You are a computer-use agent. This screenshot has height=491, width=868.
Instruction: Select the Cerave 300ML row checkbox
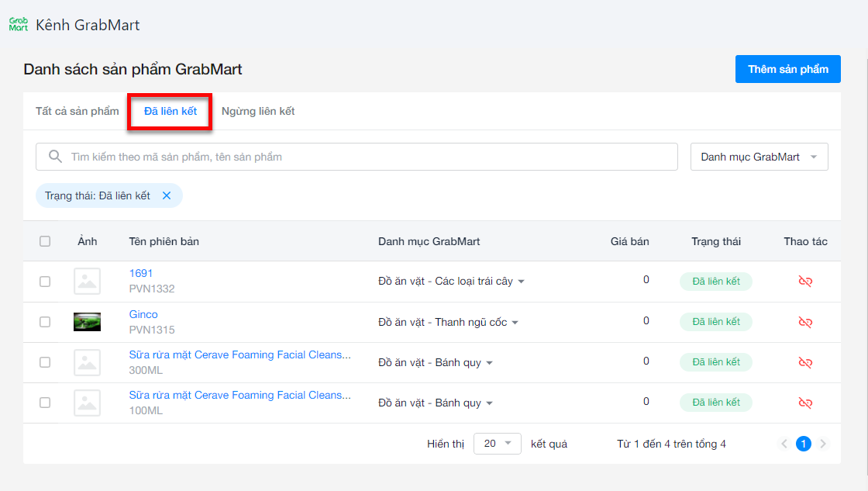click(45, 362)
